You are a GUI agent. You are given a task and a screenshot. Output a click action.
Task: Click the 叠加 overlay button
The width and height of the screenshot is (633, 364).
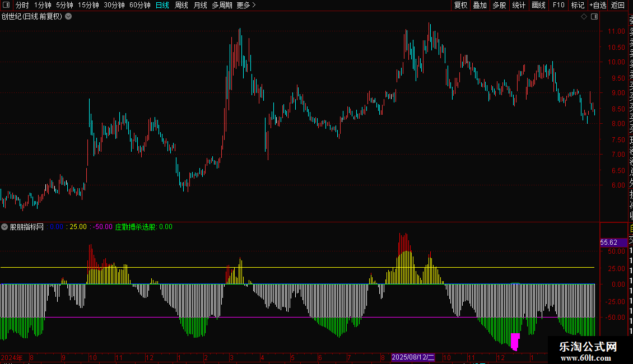point(480,5)
